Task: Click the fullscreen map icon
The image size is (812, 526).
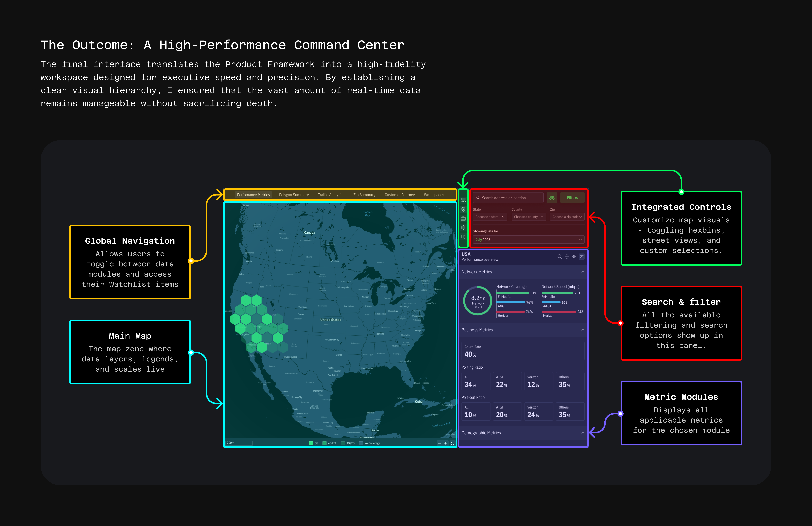Action: coord(452,443)
